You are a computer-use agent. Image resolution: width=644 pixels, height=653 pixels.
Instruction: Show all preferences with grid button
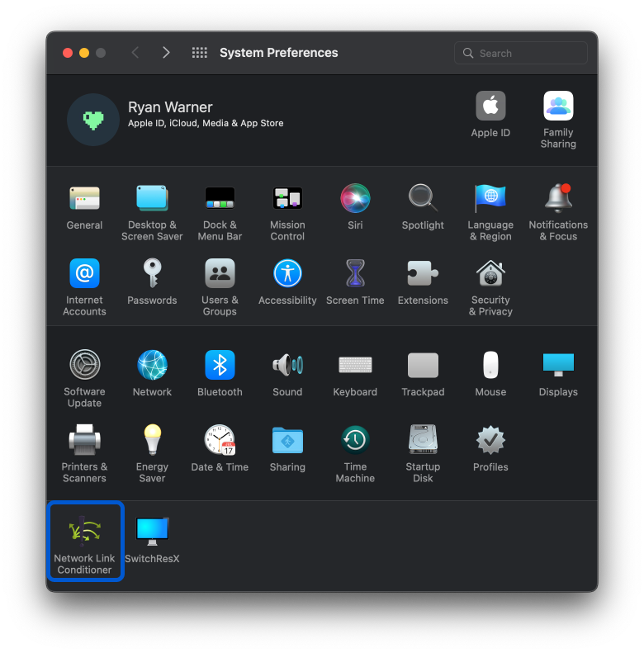click(200, 53)
